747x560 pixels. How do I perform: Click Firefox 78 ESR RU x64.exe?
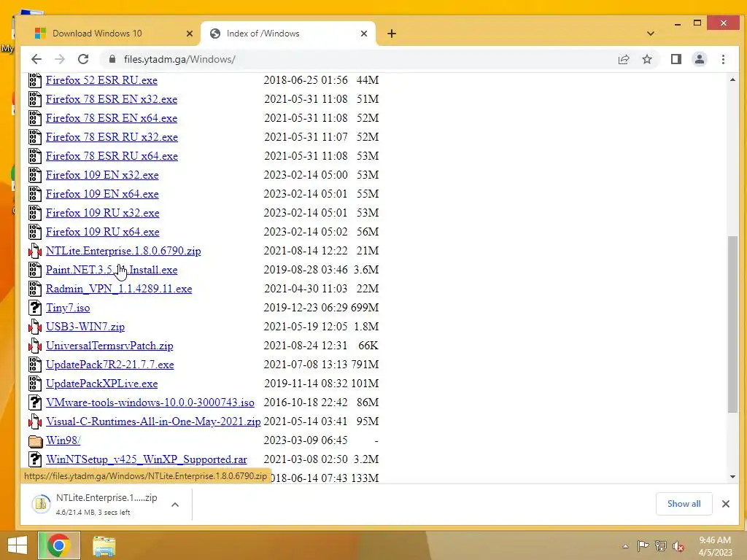(112, 156)
